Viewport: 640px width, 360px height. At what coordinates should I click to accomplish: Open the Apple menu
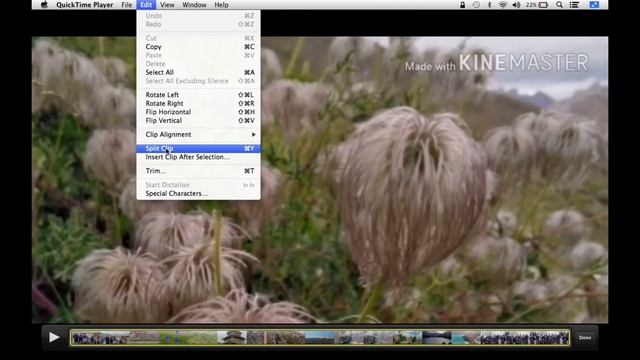click(x=44, y=5)
